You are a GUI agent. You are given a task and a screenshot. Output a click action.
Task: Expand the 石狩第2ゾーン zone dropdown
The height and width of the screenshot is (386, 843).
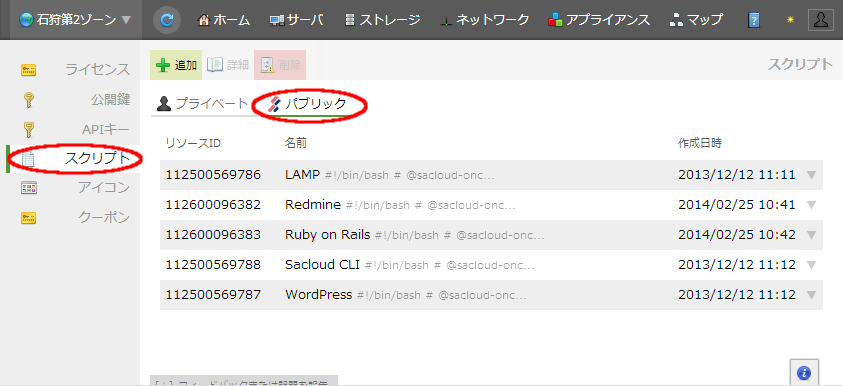point(75,20)
